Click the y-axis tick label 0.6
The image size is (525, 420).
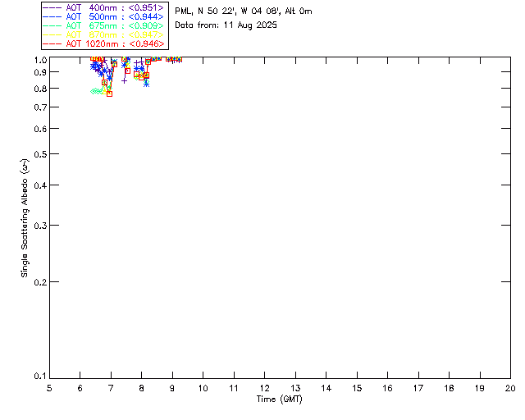(x=40, y=129)
